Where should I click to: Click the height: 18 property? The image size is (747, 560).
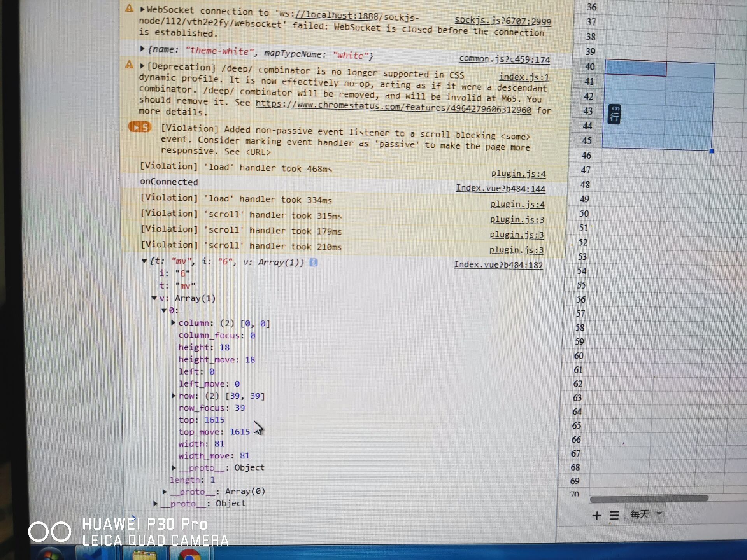[x=204, y=347]
